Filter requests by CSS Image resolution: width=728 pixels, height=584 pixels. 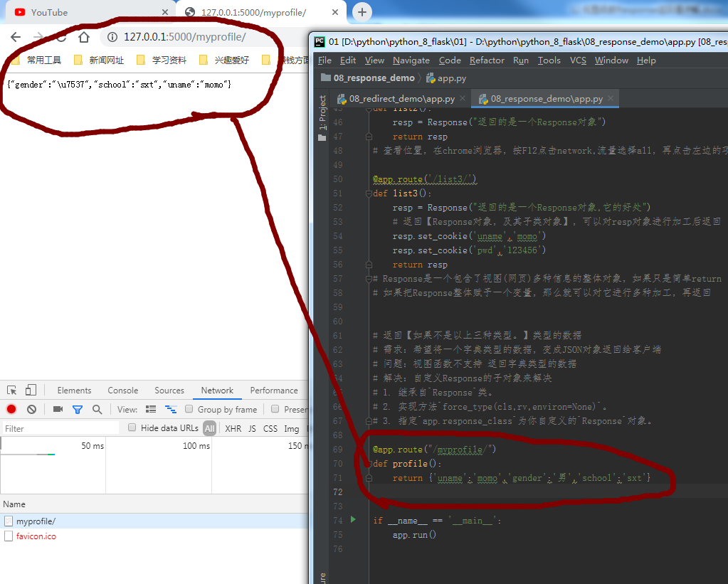(270, 428)
